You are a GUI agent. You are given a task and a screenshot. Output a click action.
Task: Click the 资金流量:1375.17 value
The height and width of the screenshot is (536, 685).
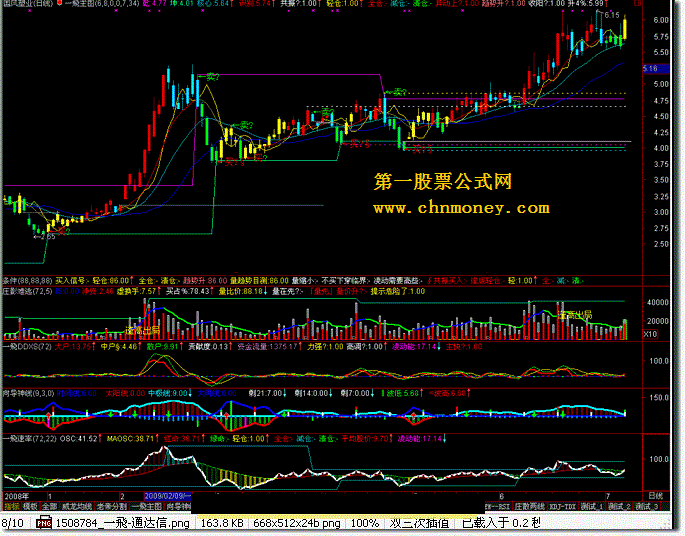268,346
